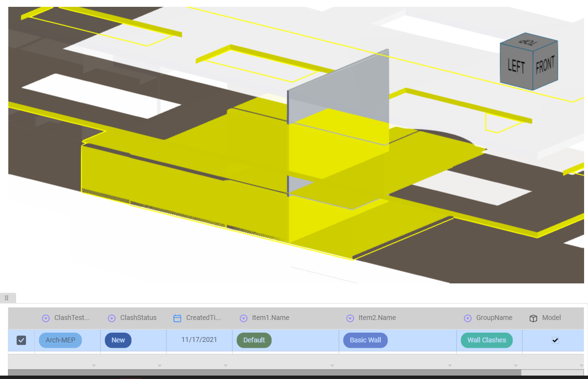Open the footer dropdown arrow under GroupName column

(516, 365)
